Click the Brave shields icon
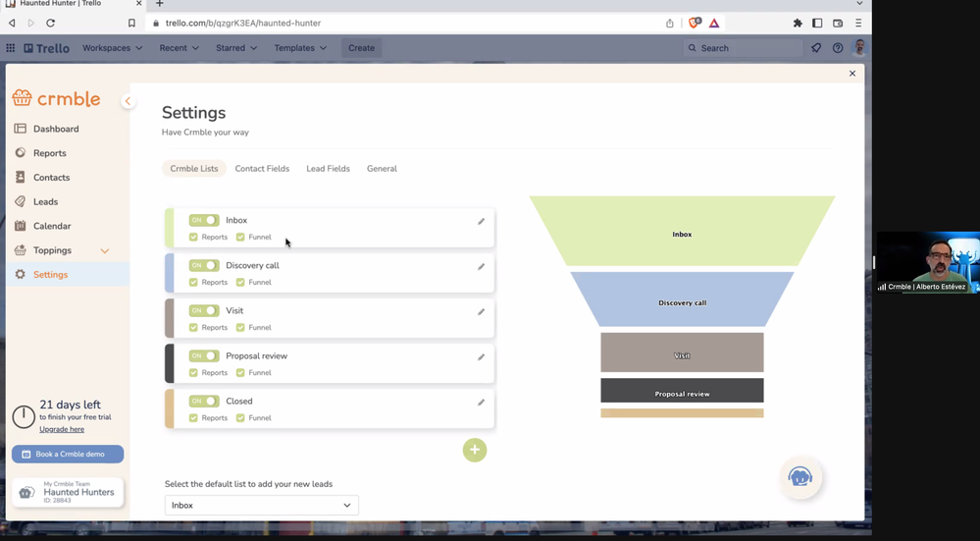 (694, 24)
